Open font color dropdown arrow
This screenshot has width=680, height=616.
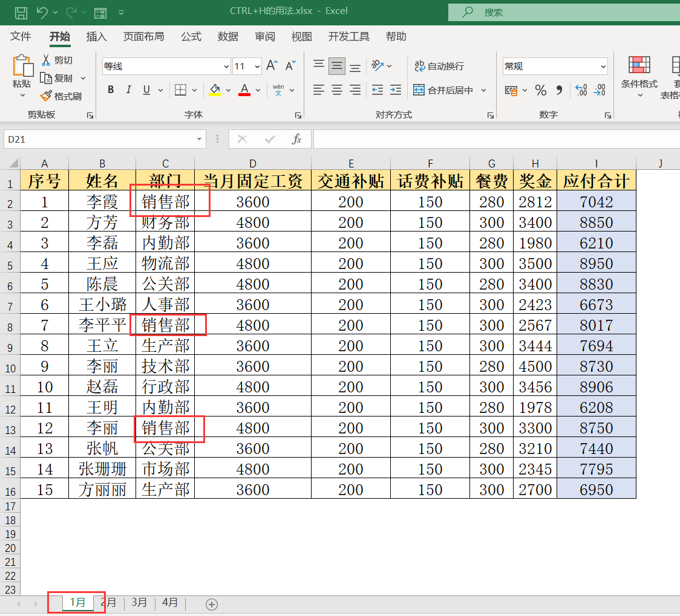coord(258,90)
